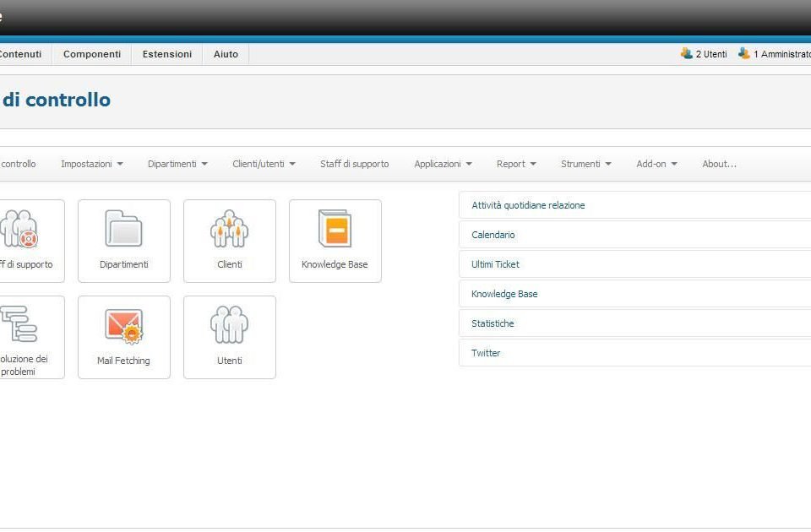The width and height of the screenshot is (811, 532).
Task: Click the Utenti people icon
Action: (229, 326)
